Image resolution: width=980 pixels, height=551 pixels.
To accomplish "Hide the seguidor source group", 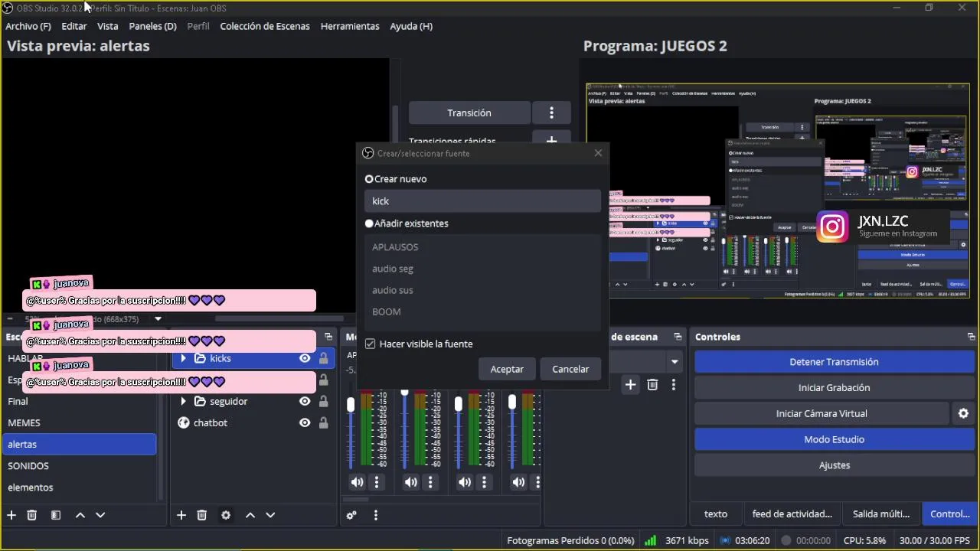I will coord(305,401).
